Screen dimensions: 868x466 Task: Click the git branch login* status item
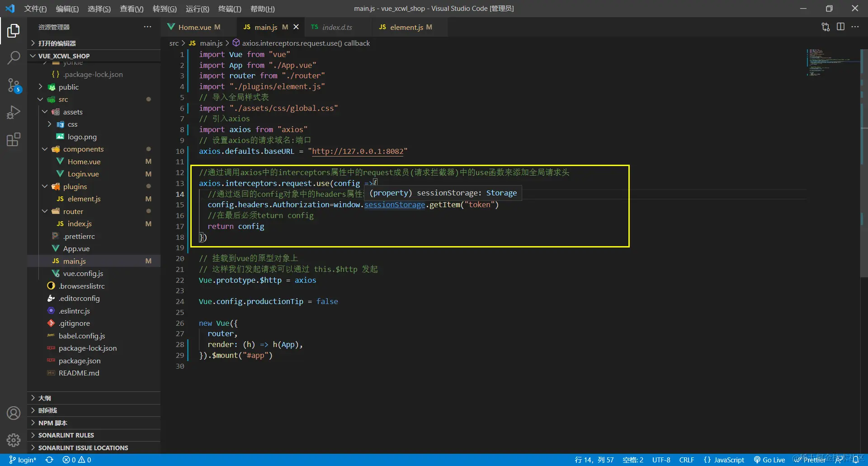click(x=23, y=460)
